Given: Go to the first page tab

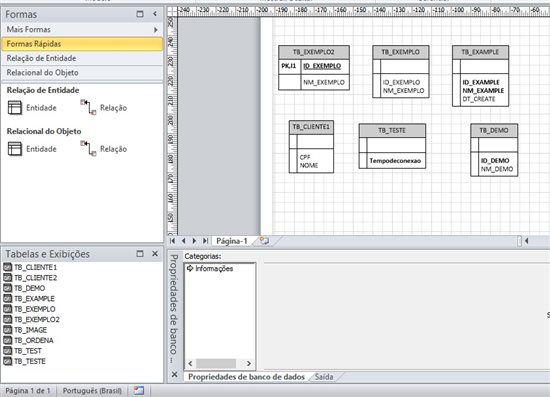Looking at the screenshot, I should pos(172,241).
